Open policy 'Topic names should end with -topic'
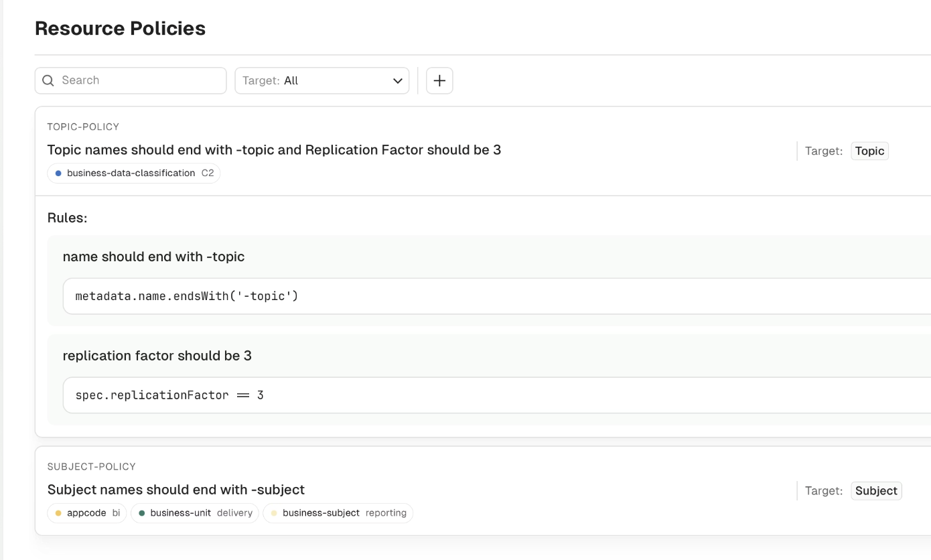Image resolution: width=931 pixels, height=560 pixels. [x=275, y=149]
